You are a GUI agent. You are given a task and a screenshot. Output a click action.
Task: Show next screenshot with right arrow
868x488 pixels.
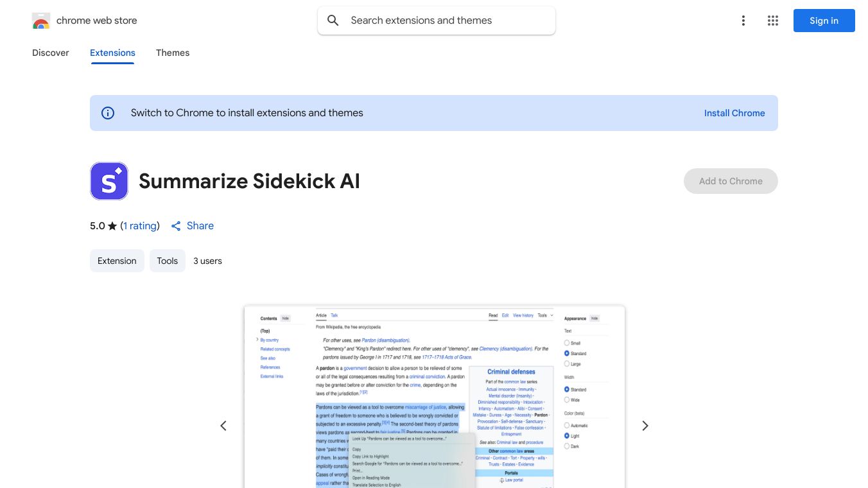click(645, 426)
